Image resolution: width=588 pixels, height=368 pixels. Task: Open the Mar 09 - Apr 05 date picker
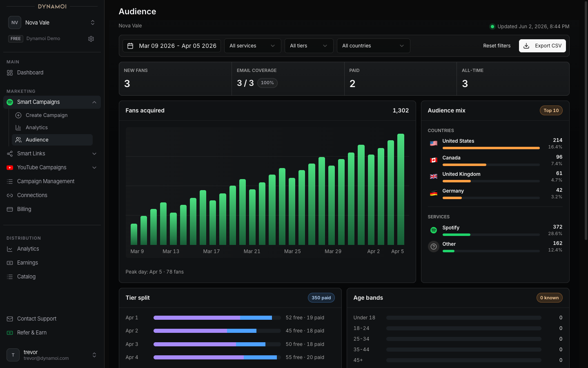pos(172,46)
